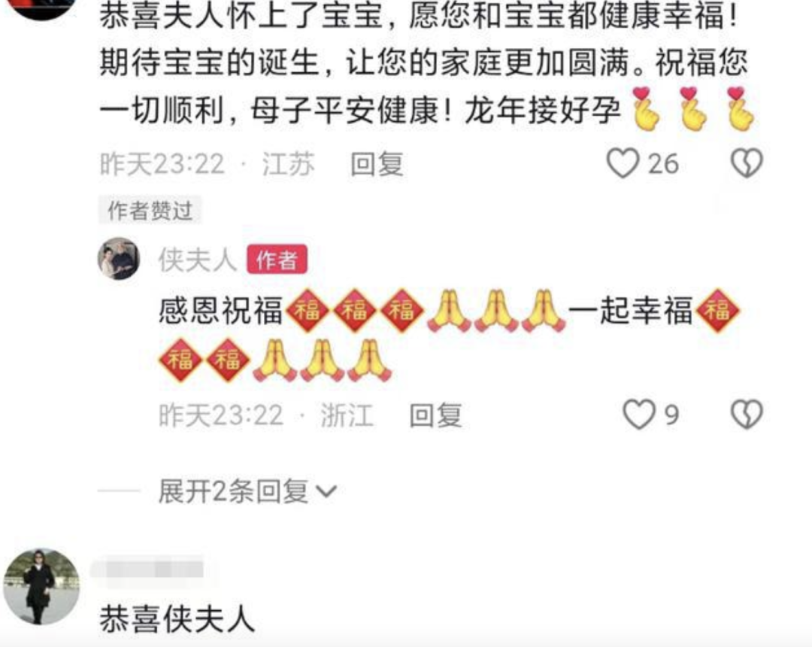Tap broken-heart icon on 侠夫人's reply
The image size is (812, 647).
coord(747,415)
